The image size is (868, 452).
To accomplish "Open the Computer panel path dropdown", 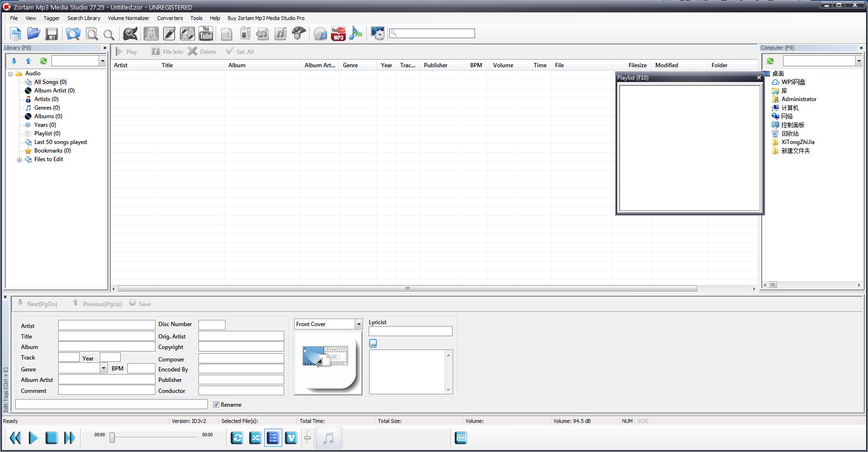I will tap(859, 61).
